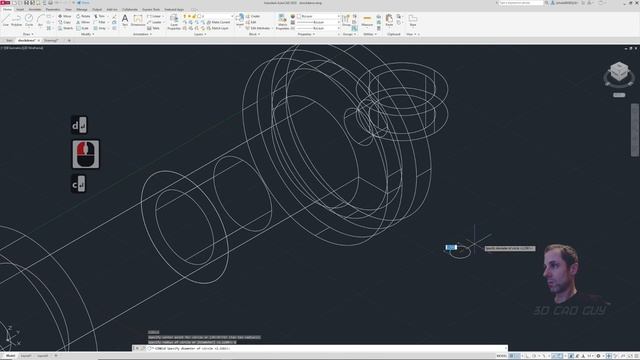
Task: Select the Circle tool
Action: click(29, 20)
